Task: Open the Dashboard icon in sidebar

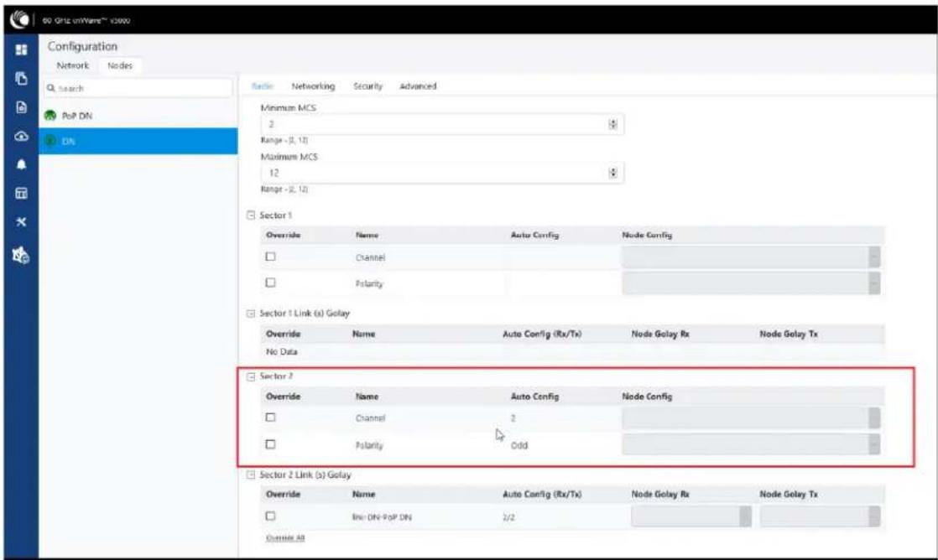Action: click(21, 49)
